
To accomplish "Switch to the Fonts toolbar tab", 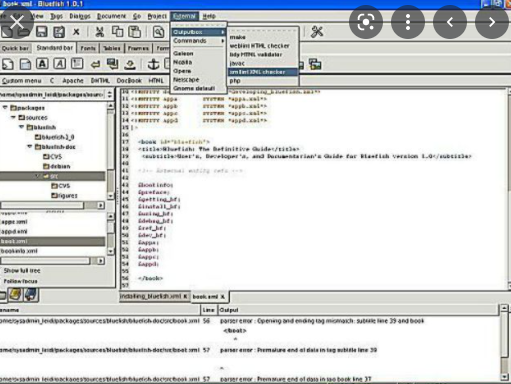I will pyautogui.click(x=88, y=48).
